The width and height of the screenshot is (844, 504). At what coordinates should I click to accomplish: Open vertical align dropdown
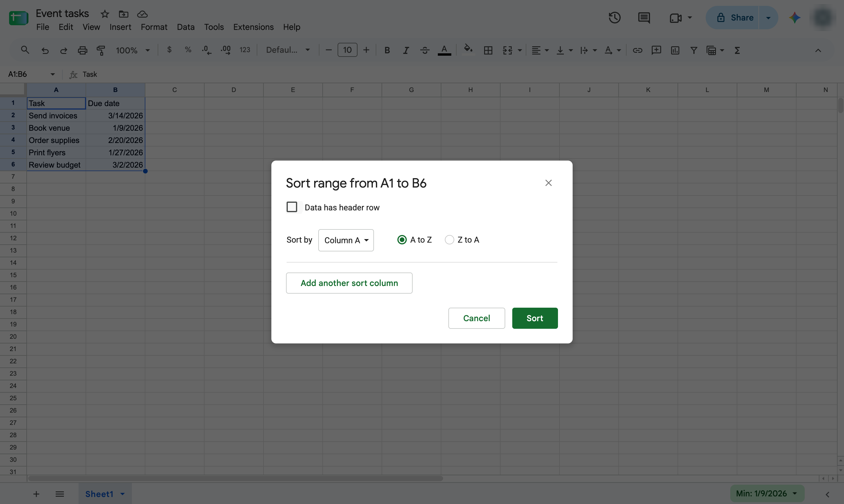pyautogui.click(x=564, y=50)
